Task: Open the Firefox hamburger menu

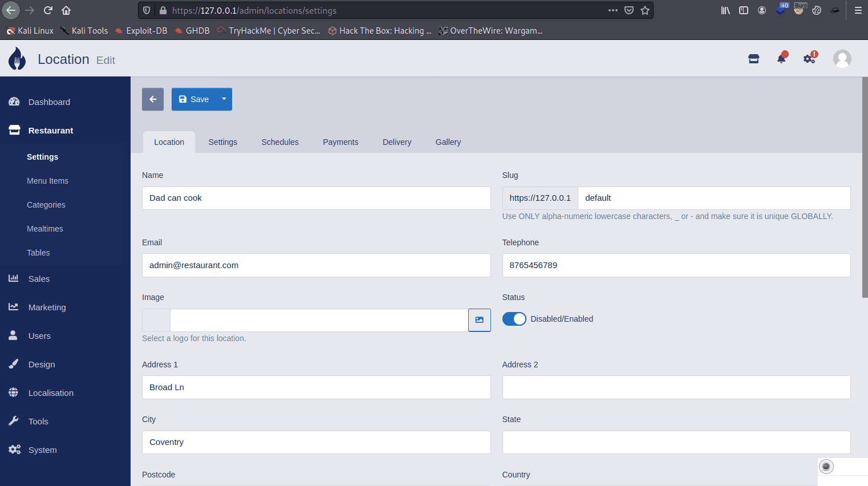Action: [857, 10]
